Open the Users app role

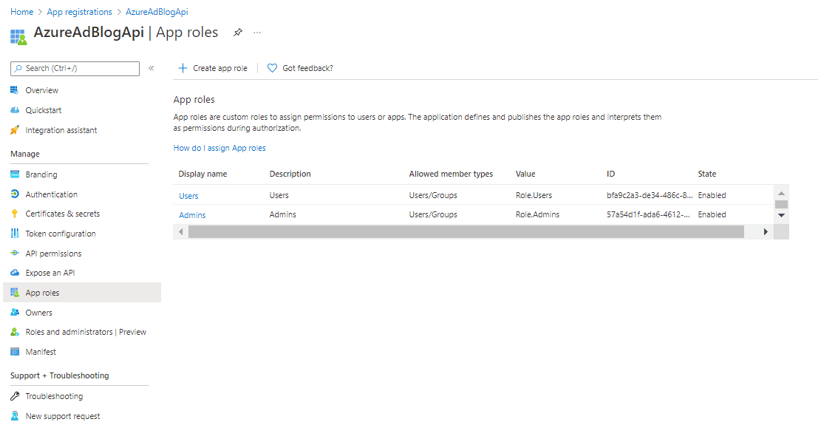pyautogui.click(x=188, y=196)
